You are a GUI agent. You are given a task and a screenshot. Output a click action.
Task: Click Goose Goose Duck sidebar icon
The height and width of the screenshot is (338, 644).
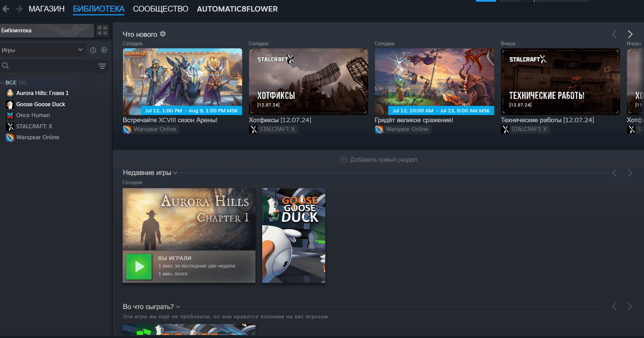coord(10,104)
